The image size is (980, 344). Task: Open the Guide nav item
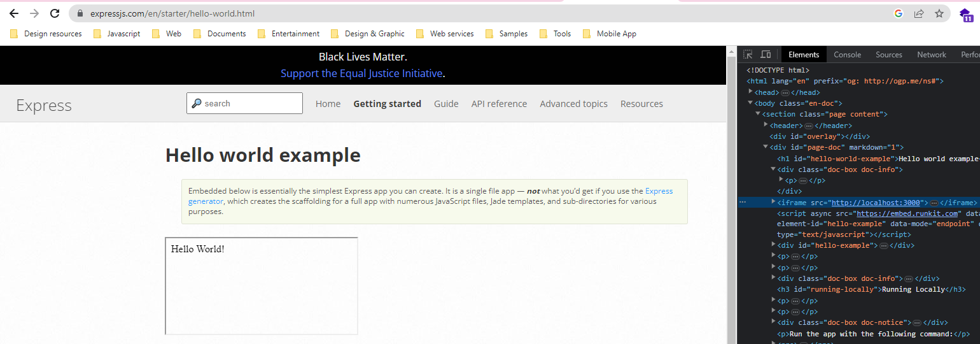click(446, 104)
